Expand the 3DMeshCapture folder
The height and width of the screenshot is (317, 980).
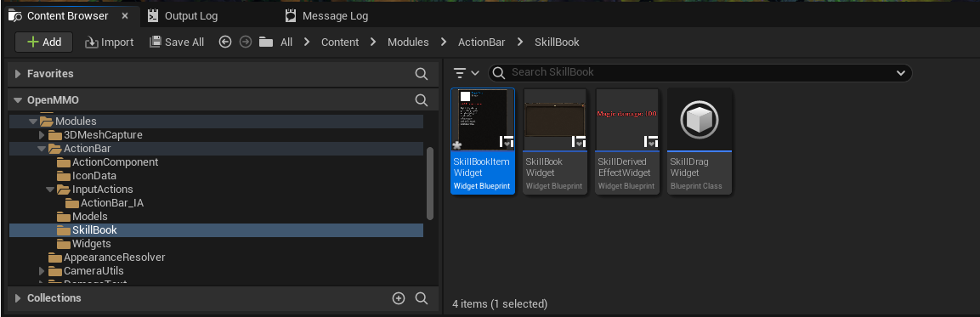[x=42, y=135]
